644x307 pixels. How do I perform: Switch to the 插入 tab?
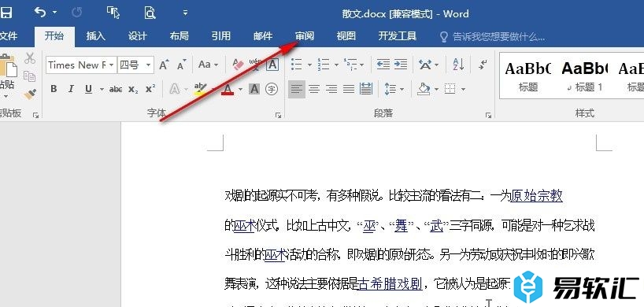point(96,36)
